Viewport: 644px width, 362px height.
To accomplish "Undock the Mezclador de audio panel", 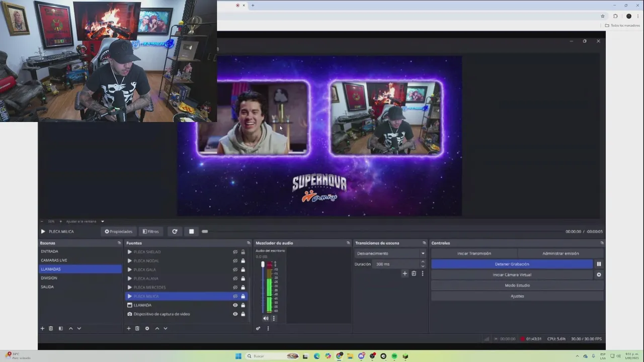I will point(348,243).
